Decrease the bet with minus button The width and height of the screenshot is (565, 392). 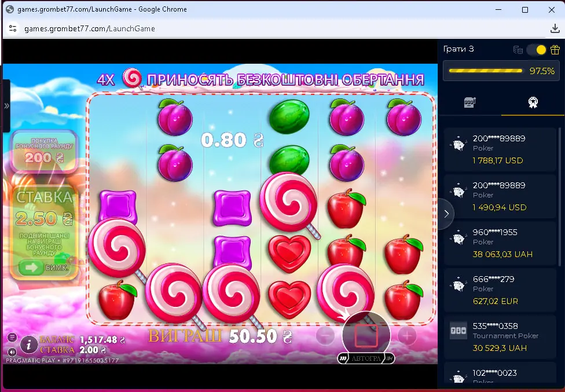pyautogui.click(x=325, y=335)
